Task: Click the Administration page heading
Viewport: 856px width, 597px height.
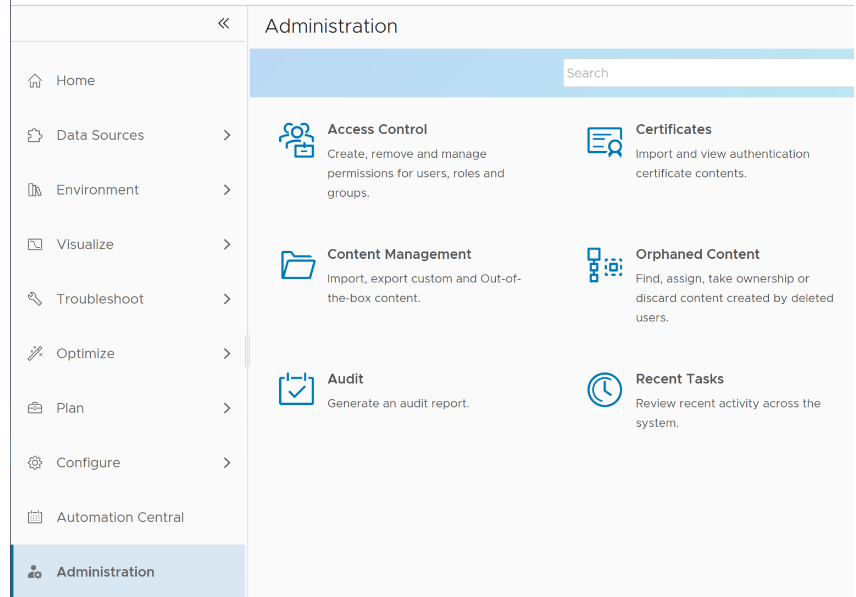Action: 331,26
